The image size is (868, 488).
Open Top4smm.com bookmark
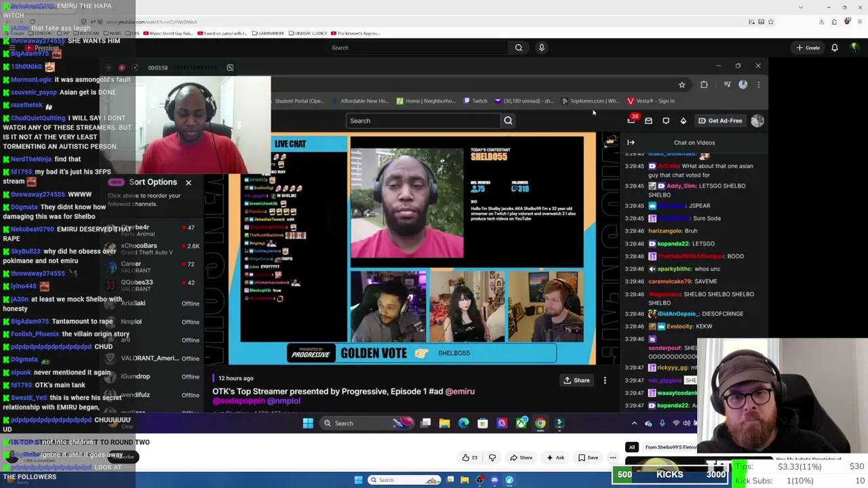pyautogui.click(x=591, y=101)
